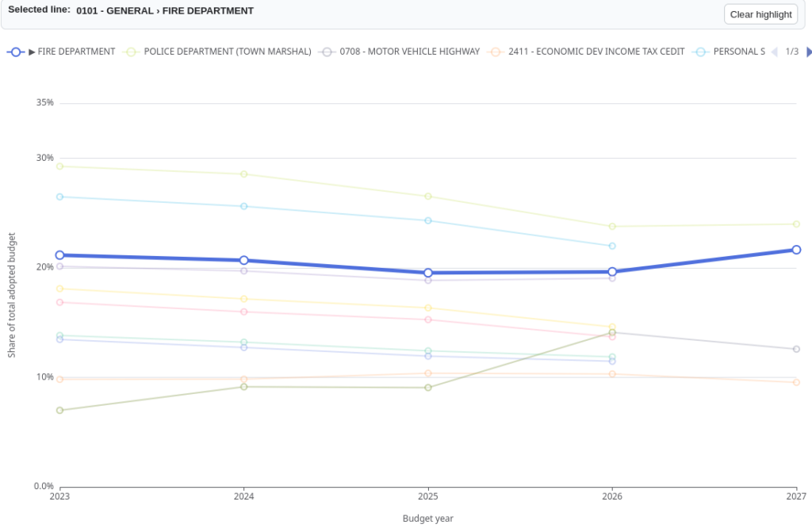The image size is (812, 532).
Task: Go to previous legend page arrow
Action: click(775, 52)
